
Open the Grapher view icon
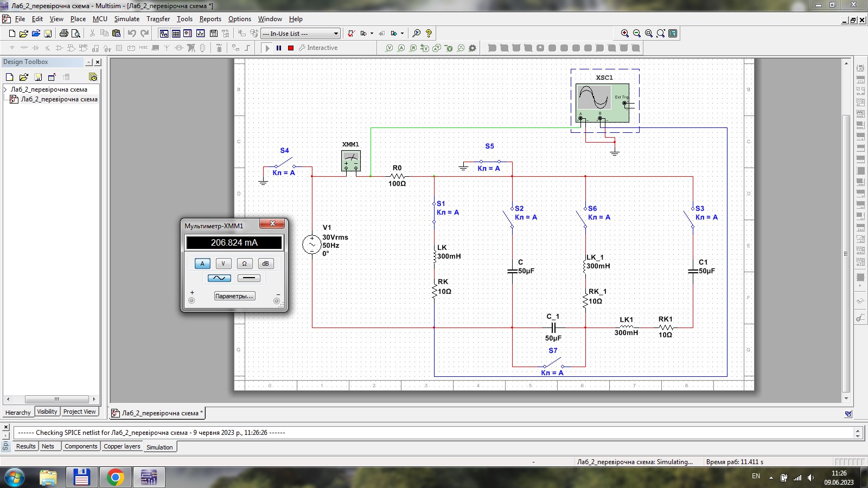click(200, 34)
